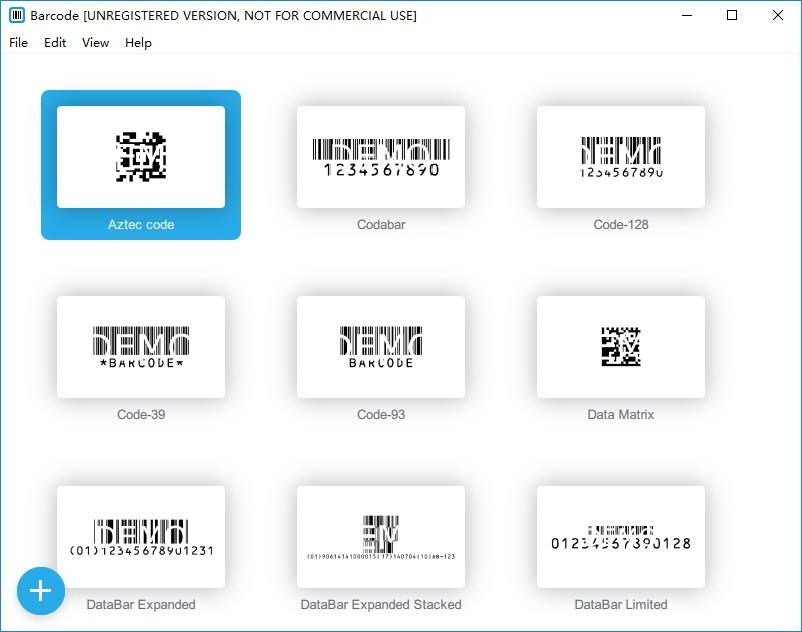Click the DataBar Expanded label text
Image resolution: width=802 pixels, height=632 pixels.
coord(141,604)
